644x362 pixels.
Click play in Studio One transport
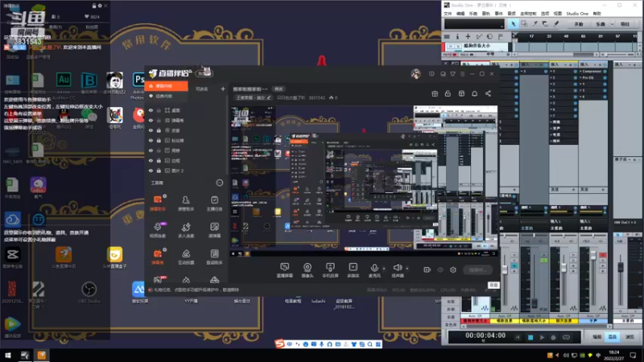click(542, 337)
